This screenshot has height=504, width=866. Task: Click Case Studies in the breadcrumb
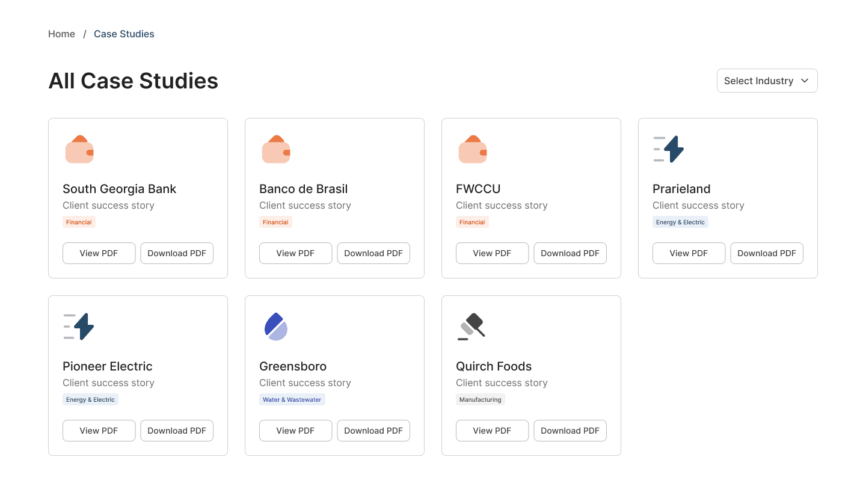click(124, 34)
